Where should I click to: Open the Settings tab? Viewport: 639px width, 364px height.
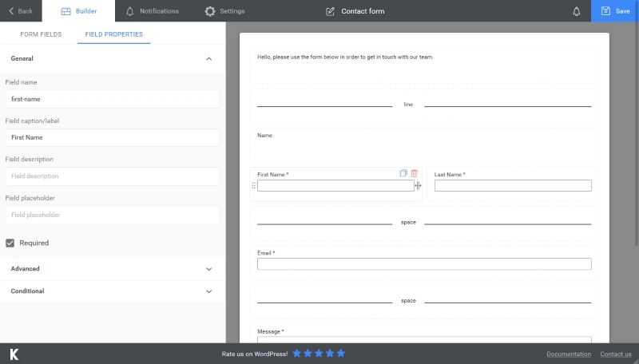click(224, 11)
